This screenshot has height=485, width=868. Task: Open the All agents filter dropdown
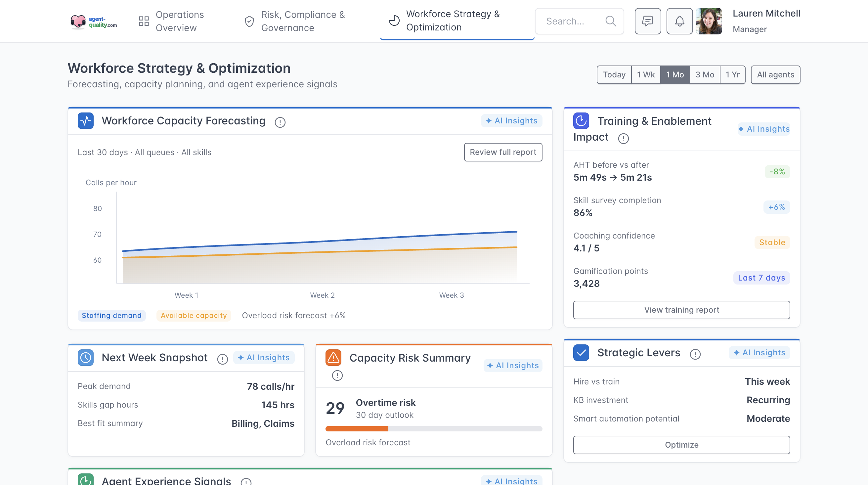[x=775, y=74]
